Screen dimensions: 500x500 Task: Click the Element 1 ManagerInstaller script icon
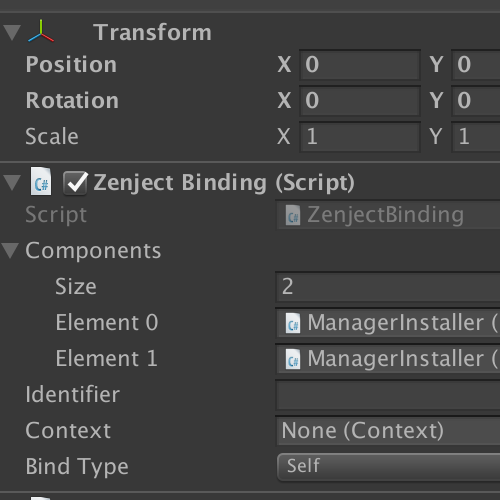[x=293, y=359]
